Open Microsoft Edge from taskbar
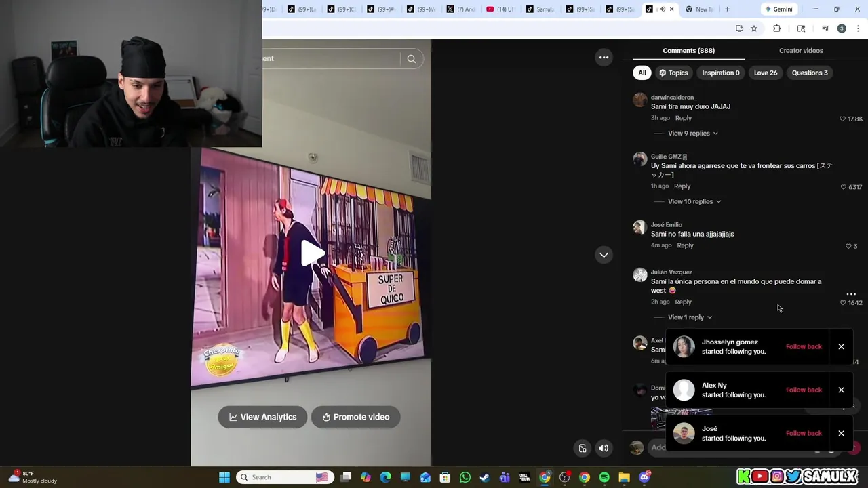The width and height of the screenshot is (868, 488). coord(385,477)
